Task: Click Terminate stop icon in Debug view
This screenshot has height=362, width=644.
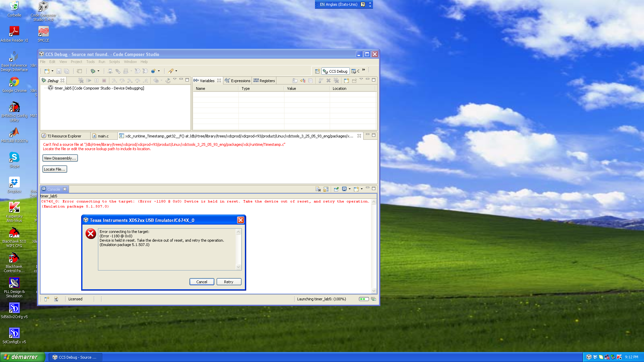Action: [x=104, y=80]
